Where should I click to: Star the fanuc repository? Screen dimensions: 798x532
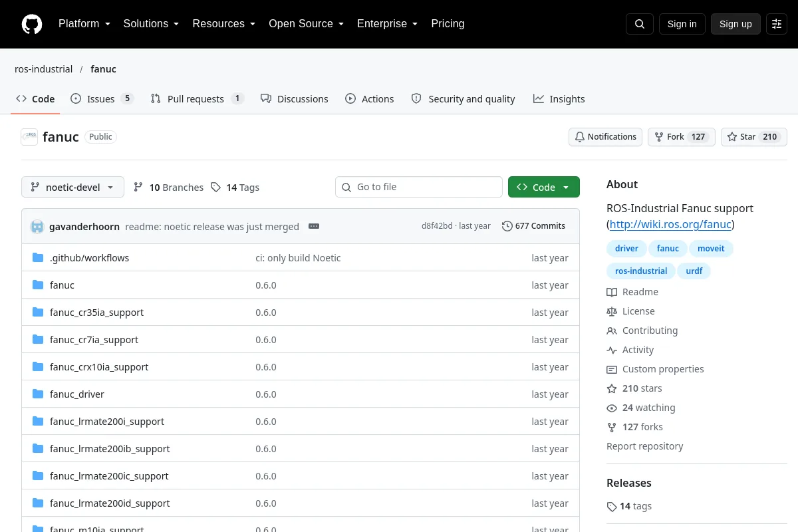[754, 137]
